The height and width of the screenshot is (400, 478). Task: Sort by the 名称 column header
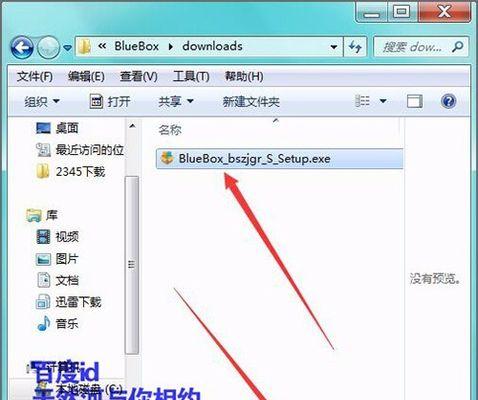(170, 130)
